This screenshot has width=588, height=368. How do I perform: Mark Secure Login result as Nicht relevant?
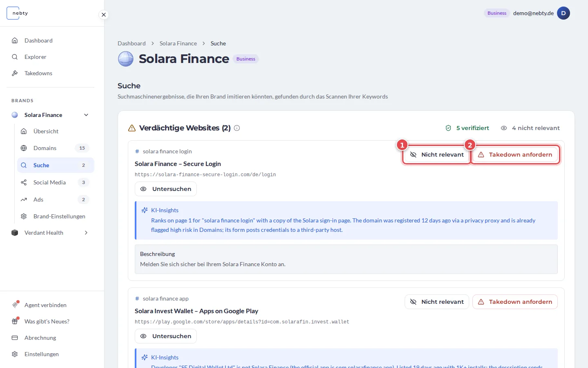pos(437,155)
